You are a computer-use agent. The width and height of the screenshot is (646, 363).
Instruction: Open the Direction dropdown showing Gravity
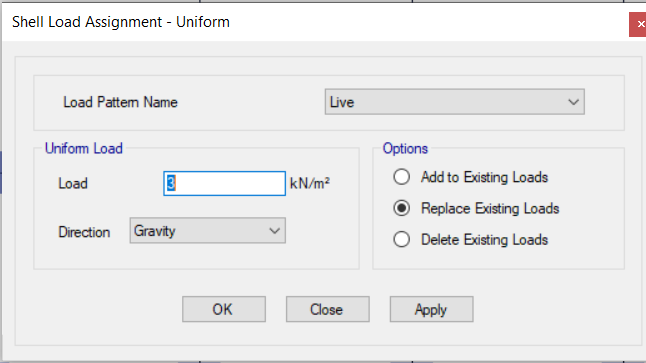click(x=207, y=231)
